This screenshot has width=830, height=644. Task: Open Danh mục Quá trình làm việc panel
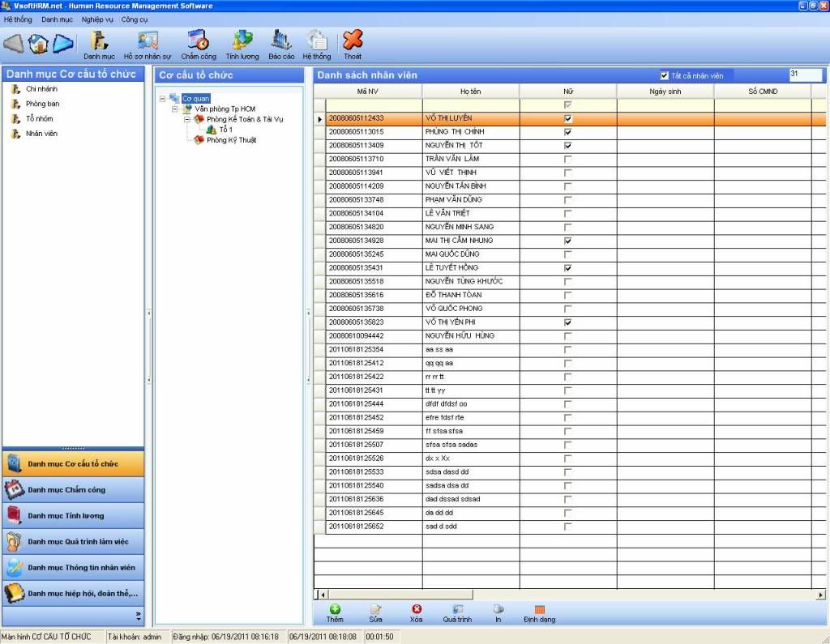pos(73,541)
